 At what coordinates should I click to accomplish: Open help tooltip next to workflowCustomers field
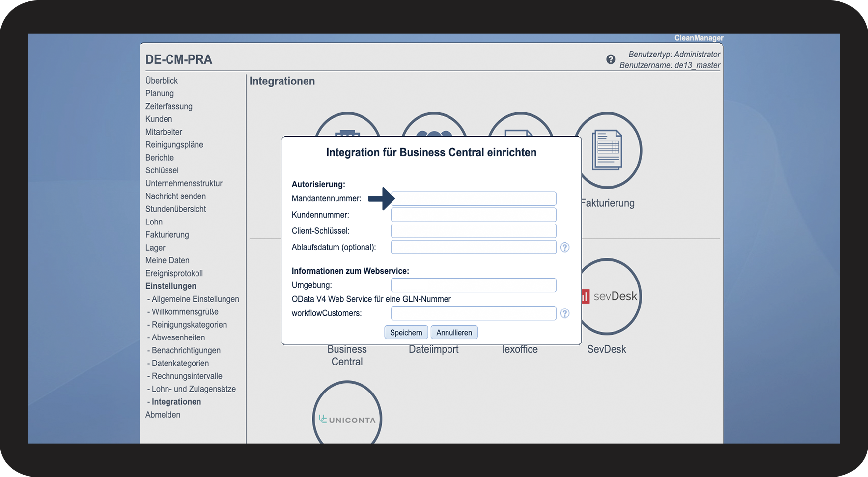565,313
